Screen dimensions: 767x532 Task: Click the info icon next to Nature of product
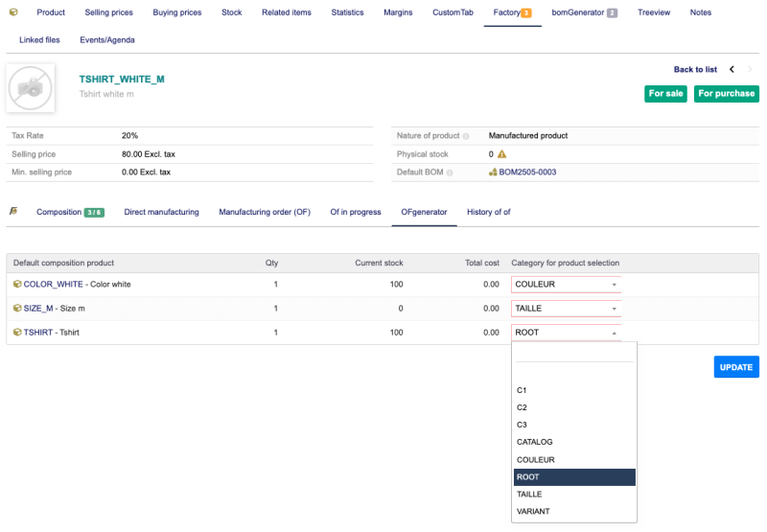click(466, 136)
